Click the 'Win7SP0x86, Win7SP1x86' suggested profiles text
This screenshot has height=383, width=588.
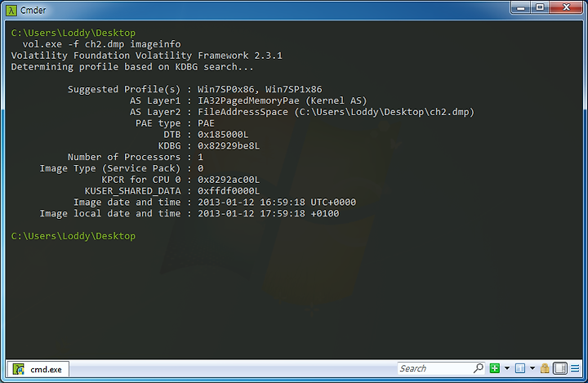(260, 89)
